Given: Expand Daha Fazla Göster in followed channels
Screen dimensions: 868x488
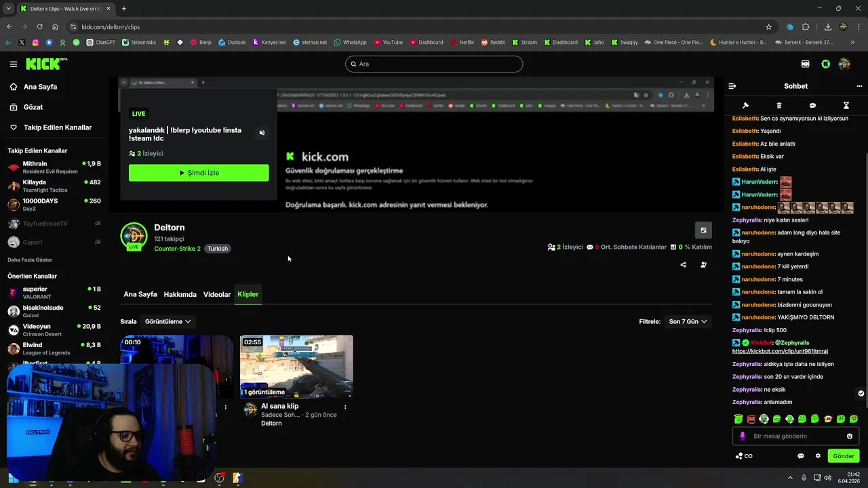Looking at the screenshot, I should (30, 260).
